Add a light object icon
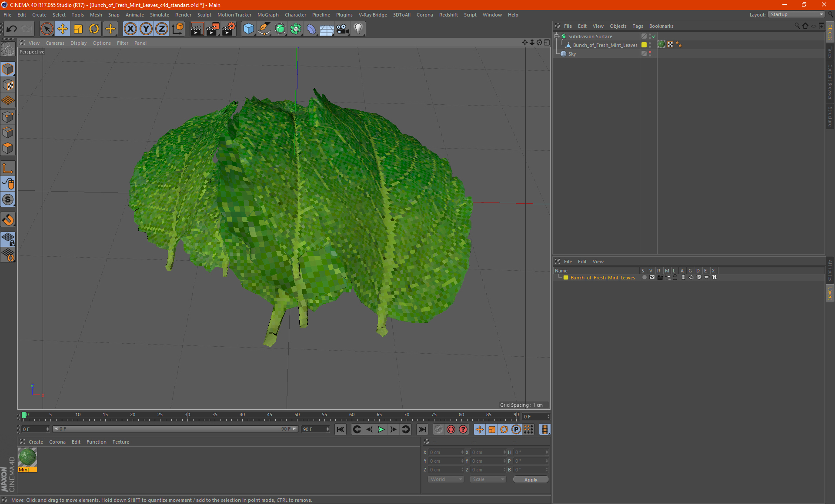835x504 pixels. click(358, 29)
